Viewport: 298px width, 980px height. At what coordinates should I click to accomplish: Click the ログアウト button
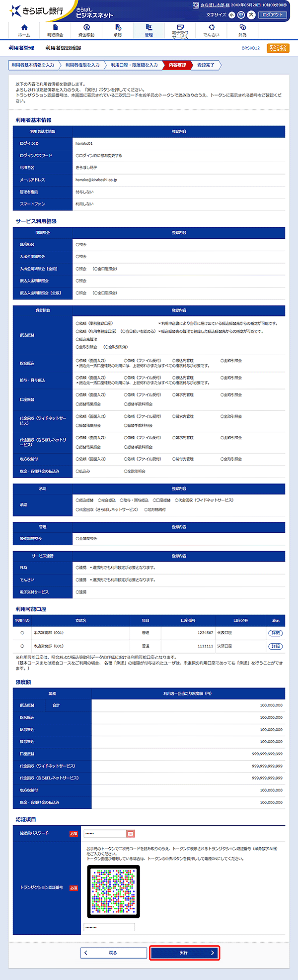point(273,15)
